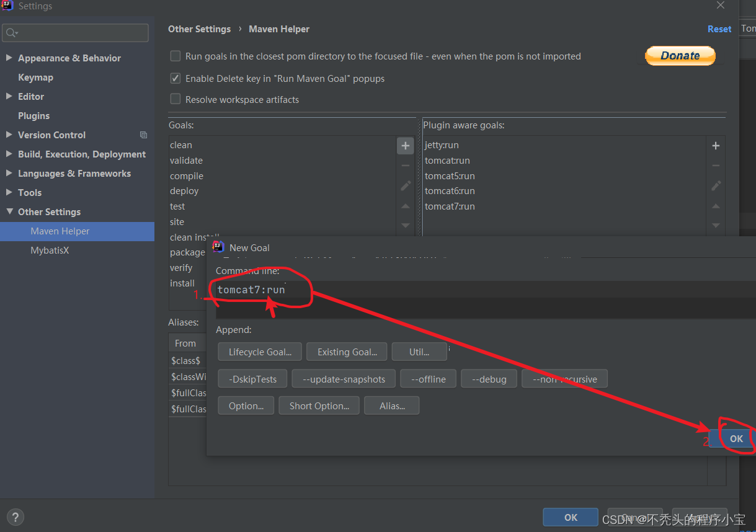
Task: Click in the settings search field
Action: 75,33
